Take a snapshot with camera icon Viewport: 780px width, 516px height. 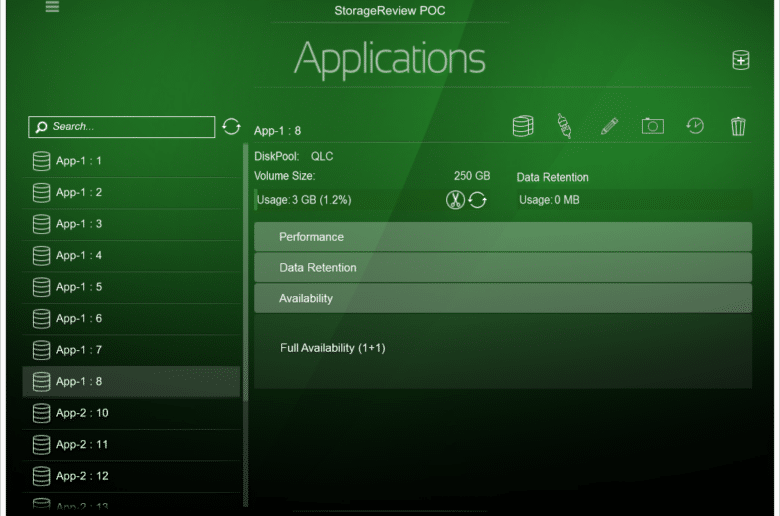652,126
